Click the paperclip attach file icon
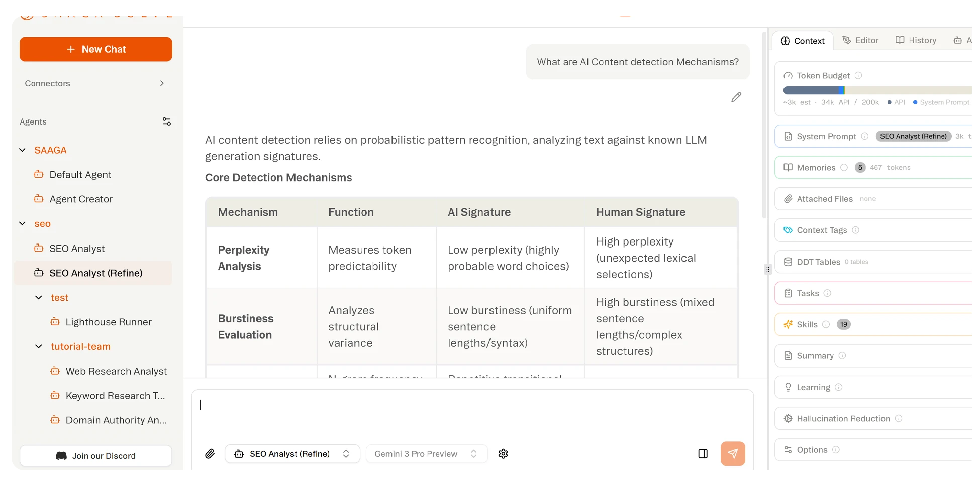Screen dimensions: 980x487 [x=210, y=454]
